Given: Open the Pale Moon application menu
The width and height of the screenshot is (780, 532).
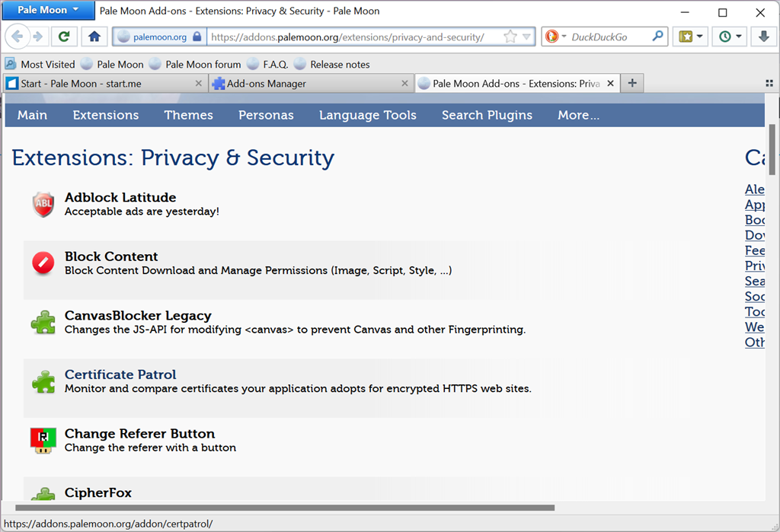Looking at the screenshot, I should (x=48, y=10).
